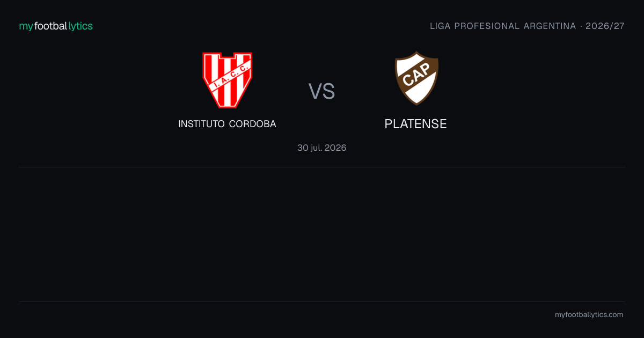Click the word INSTITUTO under the crest
Screen dimensions: 644x338
(201, 124)
